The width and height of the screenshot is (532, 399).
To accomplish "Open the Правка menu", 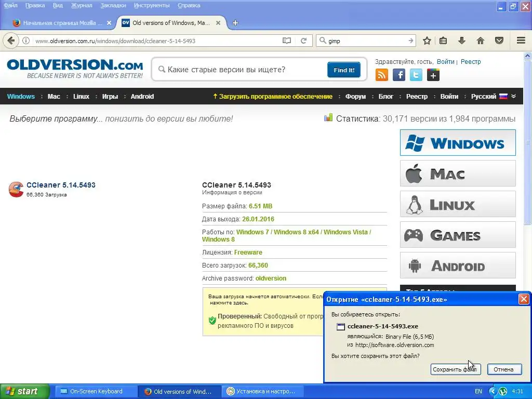I will (35, 5).
